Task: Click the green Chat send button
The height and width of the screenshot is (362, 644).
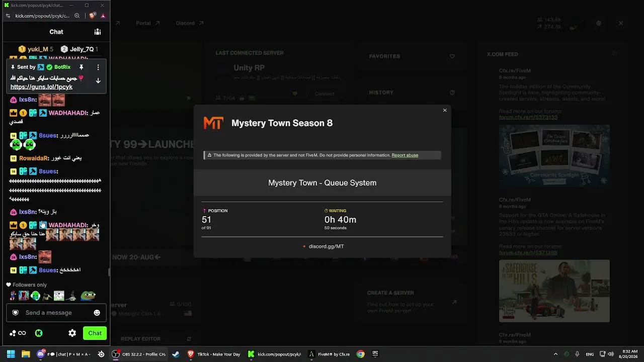Action: (95, 333)
